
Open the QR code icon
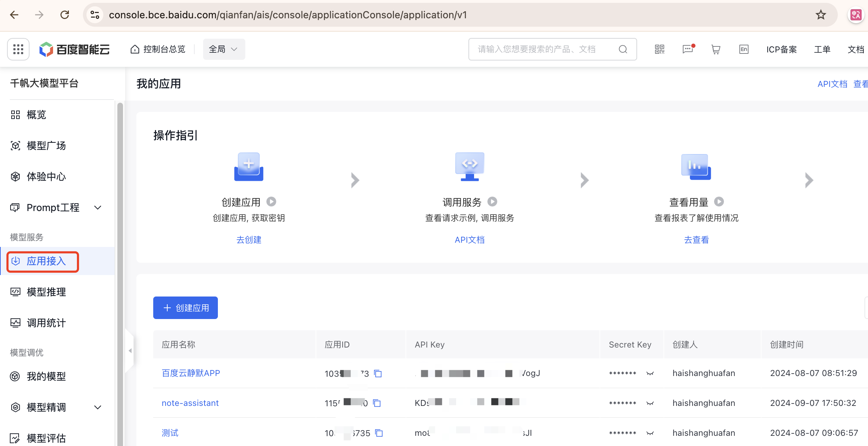[x=660, y=49]
